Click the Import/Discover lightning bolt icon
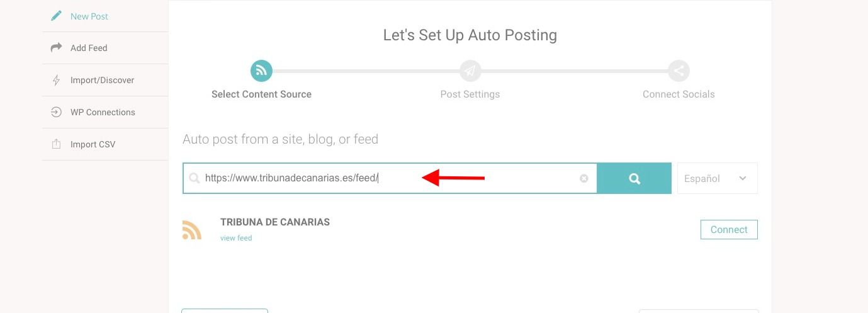 pos(56,80)
